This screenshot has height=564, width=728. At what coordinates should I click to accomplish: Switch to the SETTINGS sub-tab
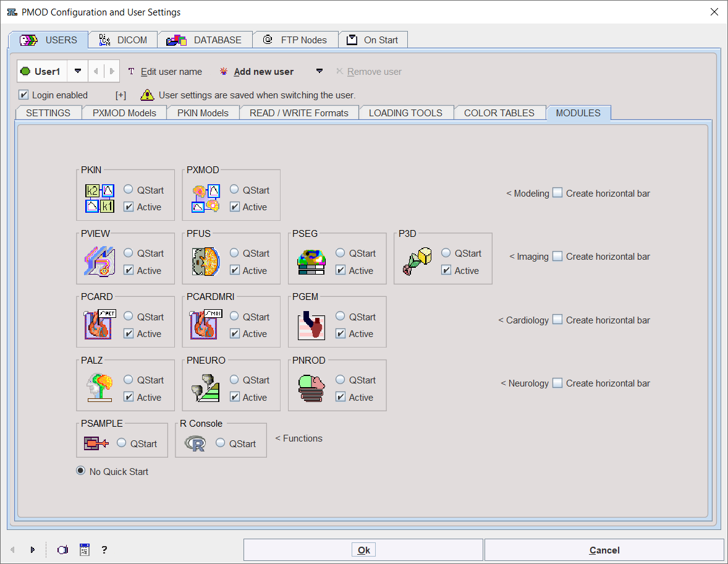[48, 113]
